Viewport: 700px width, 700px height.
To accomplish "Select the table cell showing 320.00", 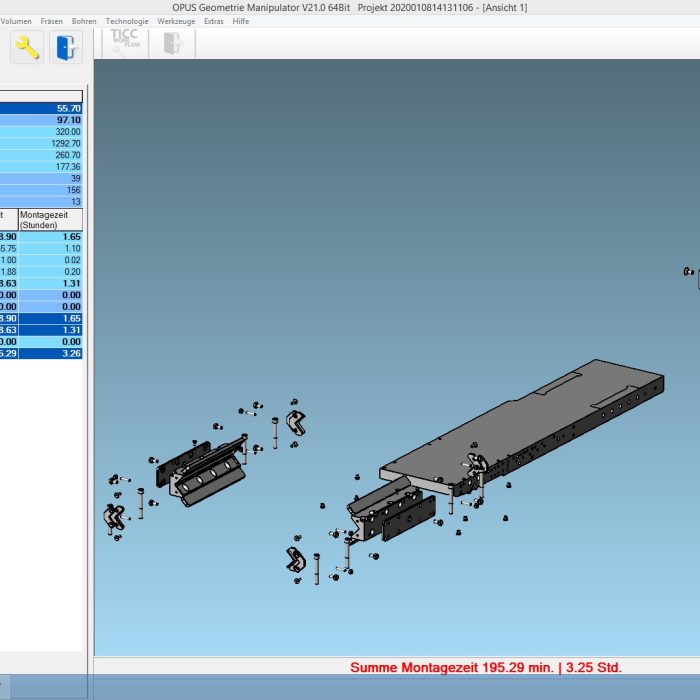I will (x=41, y=132).
